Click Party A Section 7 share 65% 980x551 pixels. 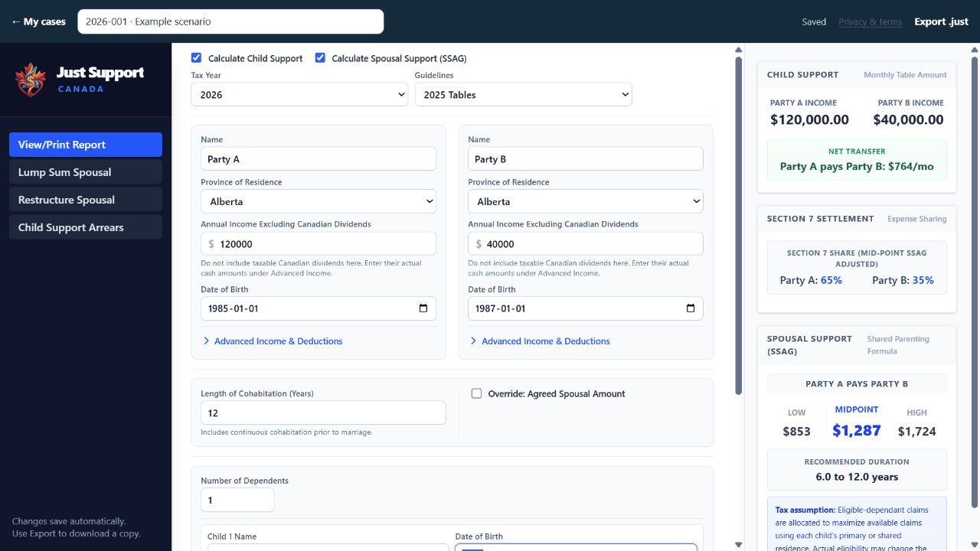[831, 280]
